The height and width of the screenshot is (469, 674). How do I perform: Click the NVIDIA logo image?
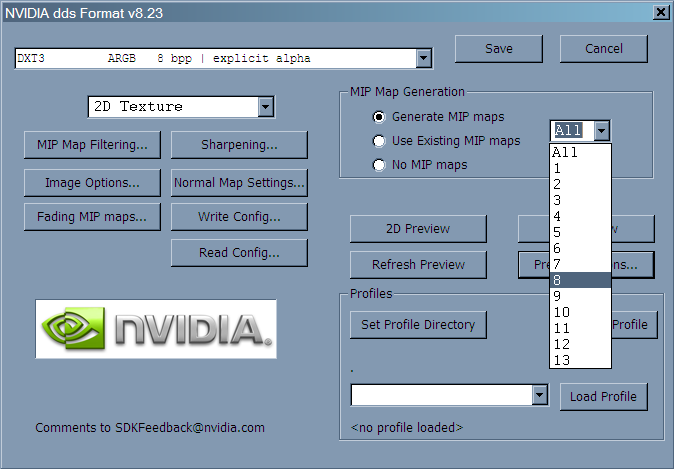[156, 329]
